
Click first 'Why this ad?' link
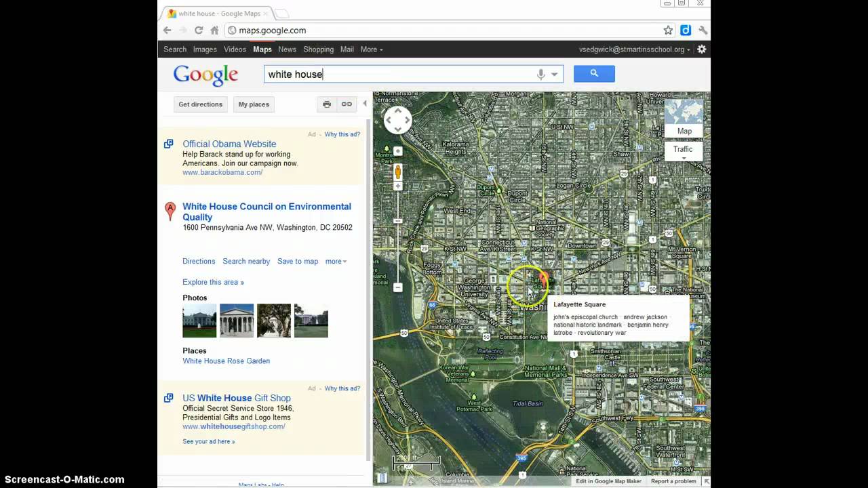(x=342, y=134)
